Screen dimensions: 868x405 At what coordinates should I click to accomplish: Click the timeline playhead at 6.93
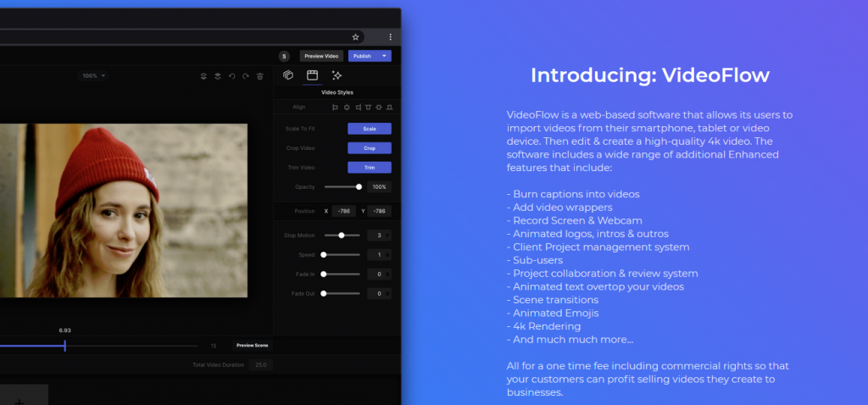64,346
